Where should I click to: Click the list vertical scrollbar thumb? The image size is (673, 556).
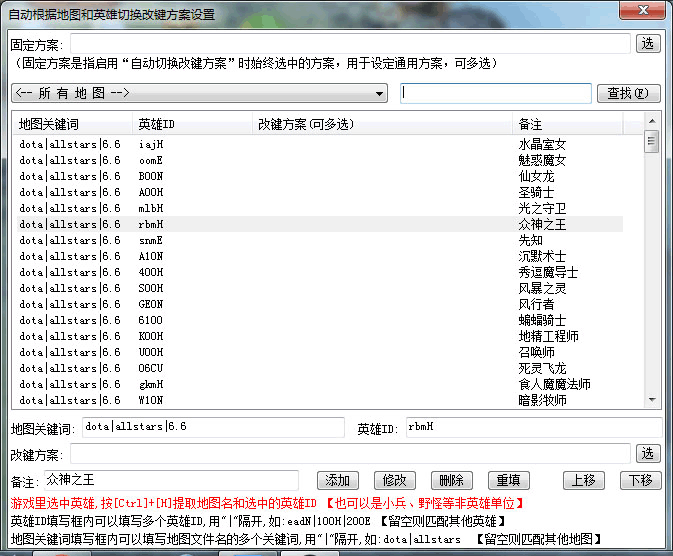coord(652,142)
